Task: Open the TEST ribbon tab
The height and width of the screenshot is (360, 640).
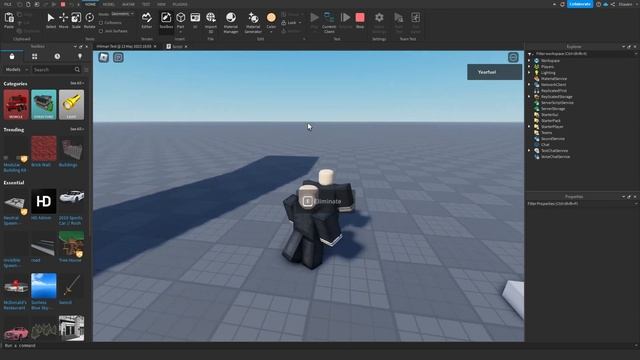Action: point(146,4)
